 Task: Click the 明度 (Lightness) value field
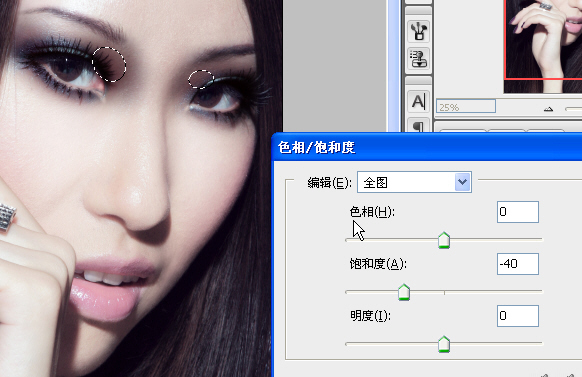tap(518, 316)
